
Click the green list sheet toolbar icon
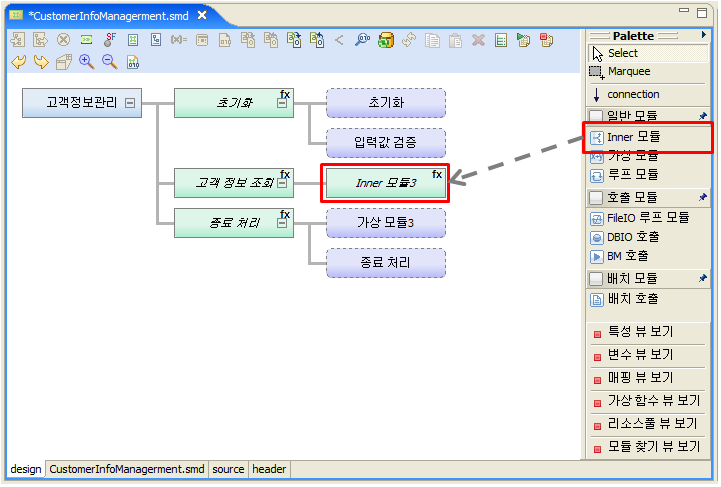(501, 40)
